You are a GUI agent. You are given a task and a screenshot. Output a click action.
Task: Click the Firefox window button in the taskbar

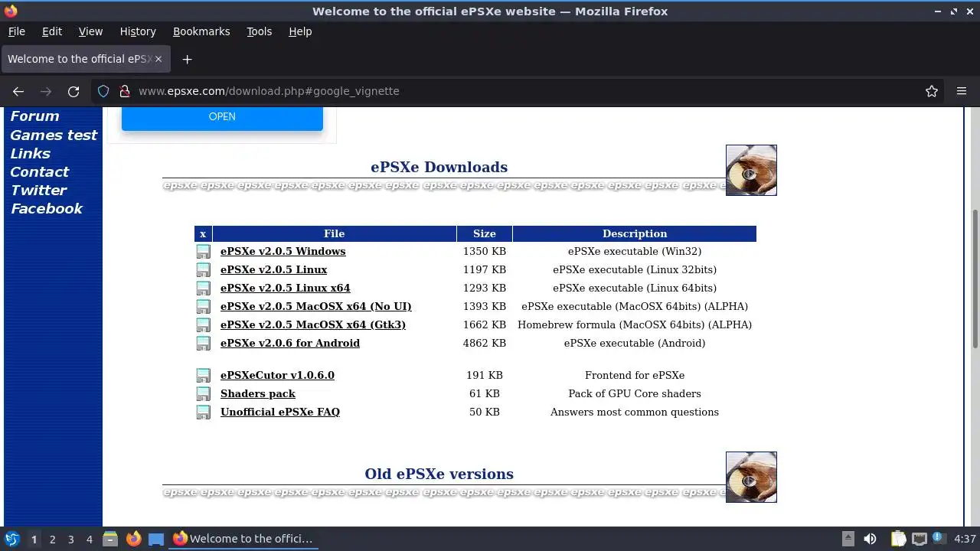(x=243, y=539)
